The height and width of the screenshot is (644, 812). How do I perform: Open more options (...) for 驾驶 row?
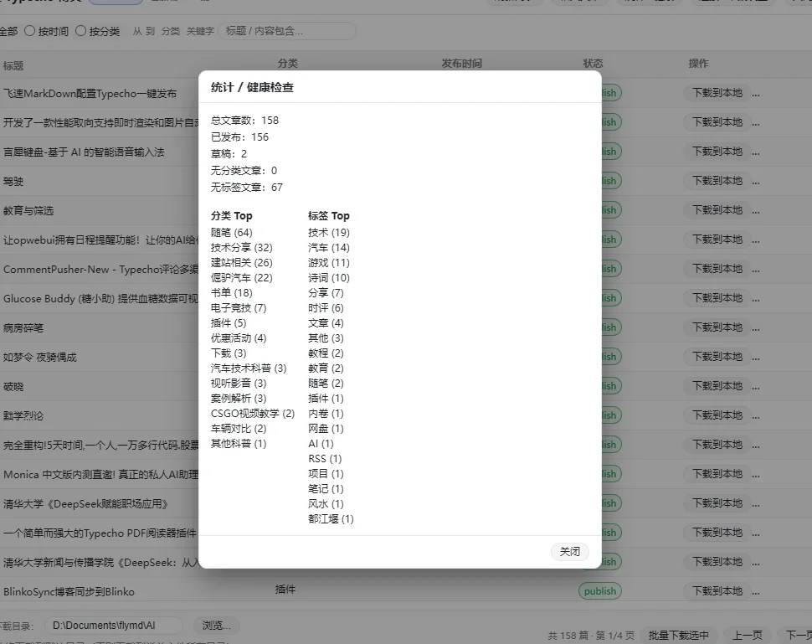point(756,181)
